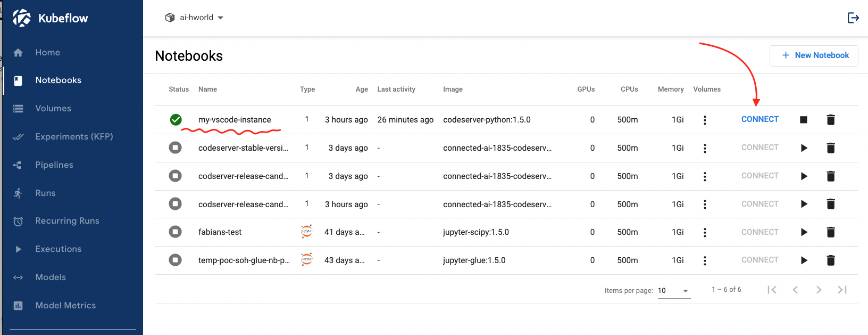
Task: Delete the codeserver-stable-versi... notebook
Action: pyautogui.click(x=831, y=148)
